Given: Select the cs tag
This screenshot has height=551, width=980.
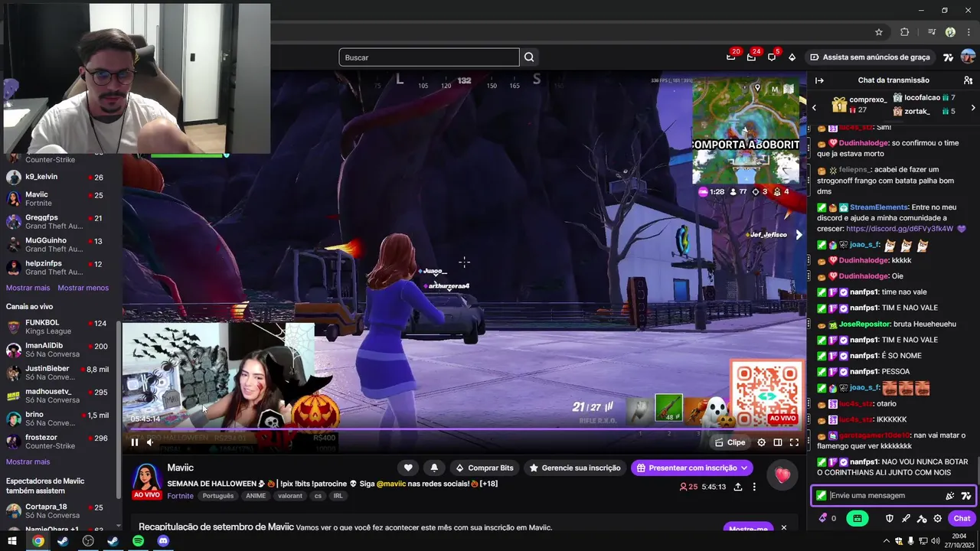Looking at the screenshot, I should click(x=318, y=496).
